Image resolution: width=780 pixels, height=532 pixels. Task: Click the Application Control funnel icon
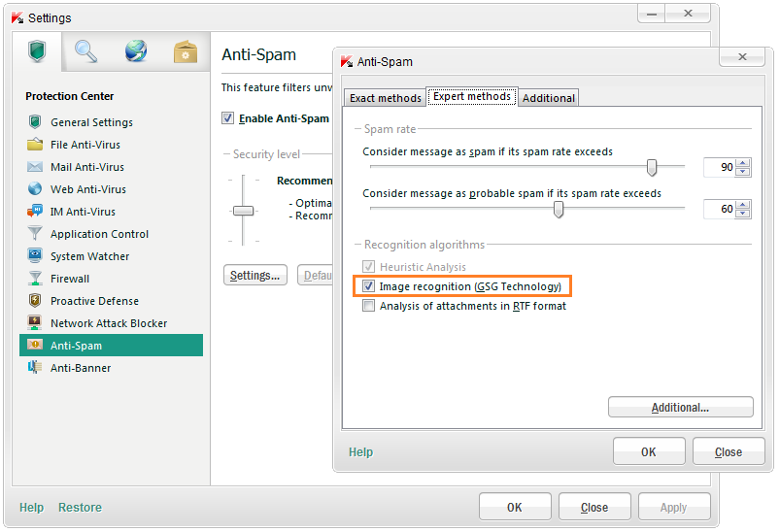[35, 233]
